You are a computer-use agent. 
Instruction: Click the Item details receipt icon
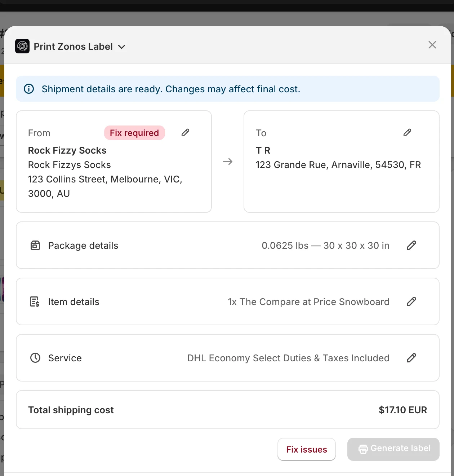pyautogui.click(x=35, y=301)
